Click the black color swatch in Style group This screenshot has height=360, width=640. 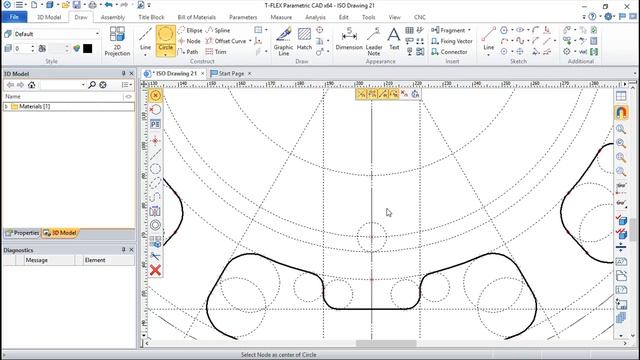tap(87, 49)
